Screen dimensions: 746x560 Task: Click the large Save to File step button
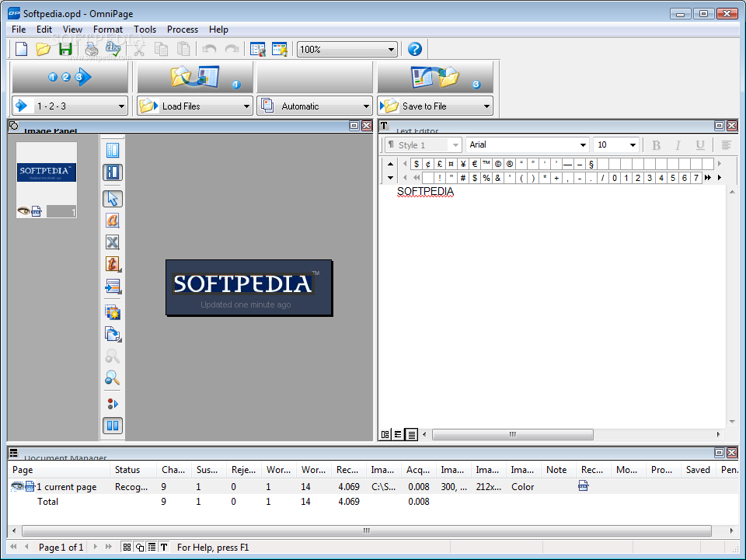pyautogui.click(x=435, y=77)
